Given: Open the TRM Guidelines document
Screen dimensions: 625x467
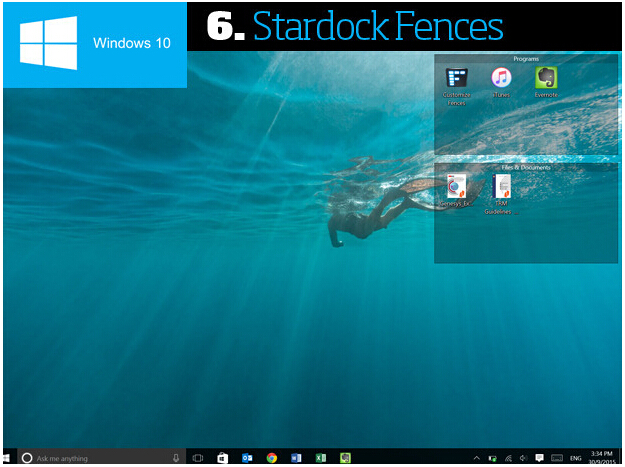Looking at the screenshot, I should (x=501, y=187).
